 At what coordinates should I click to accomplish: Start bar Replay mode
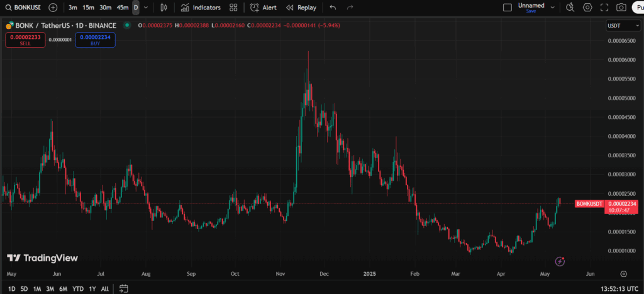(x=301, y=8)
